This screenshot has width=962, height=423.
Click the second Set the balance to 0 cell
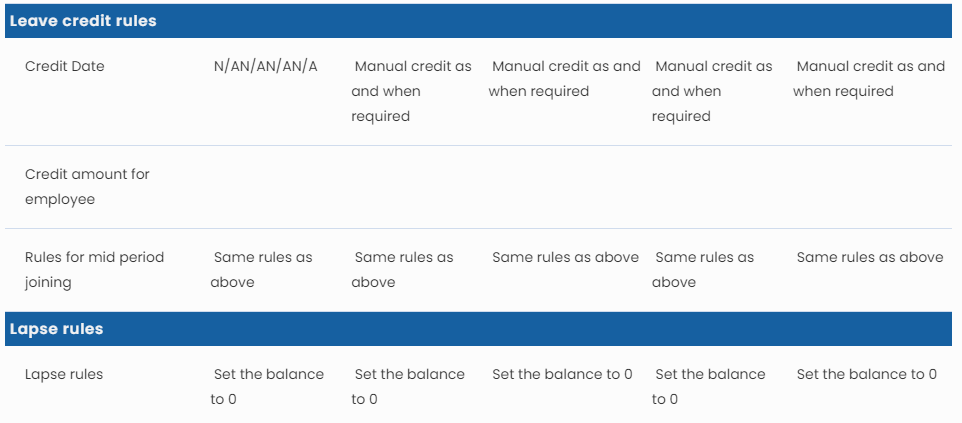pos(409,387)
